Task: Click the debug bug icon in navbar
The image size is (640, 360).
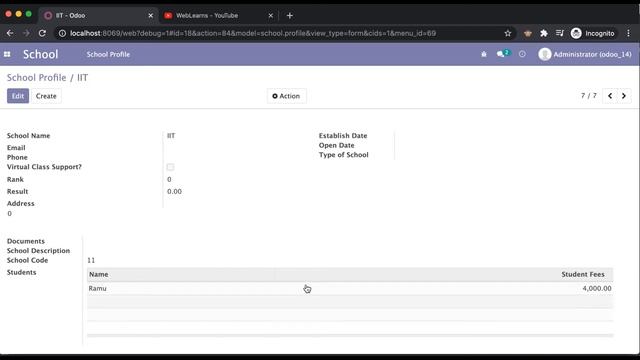Action: 484,54
